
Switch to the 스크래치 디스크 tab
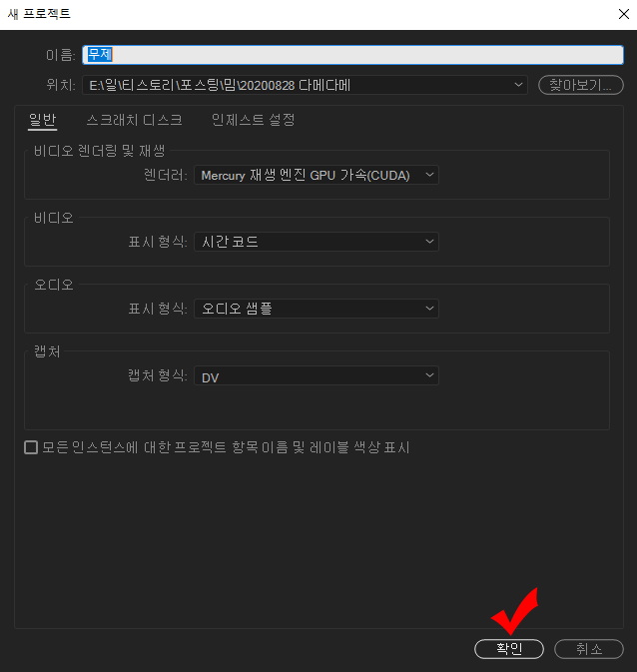click(x=134, y=120)
